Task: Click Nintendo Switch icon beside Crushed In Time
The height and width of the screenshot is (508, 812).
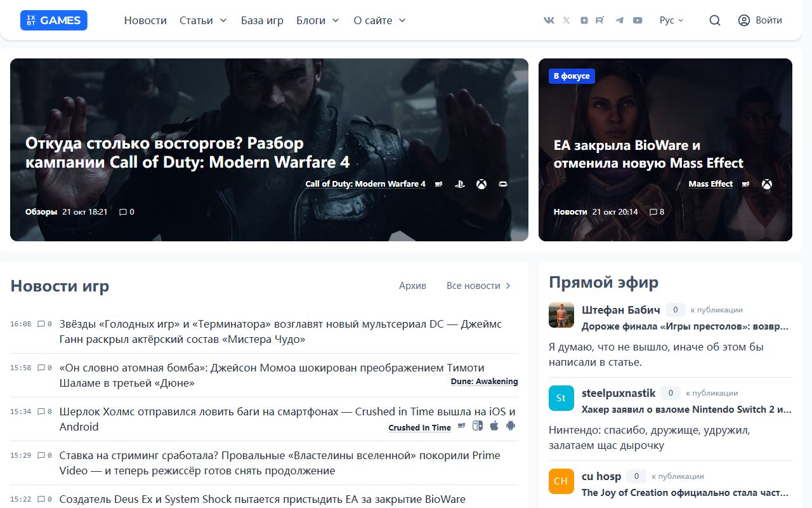Action: [477, 425]
